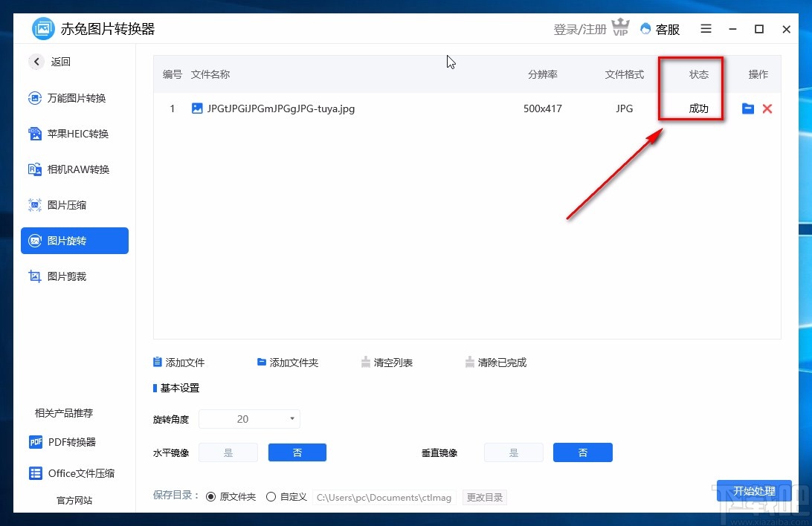Select the 万能图片转换 sidebar tool
Image resolution: width=812 pixels, height=526 pixels.
[x=74, y=98]
